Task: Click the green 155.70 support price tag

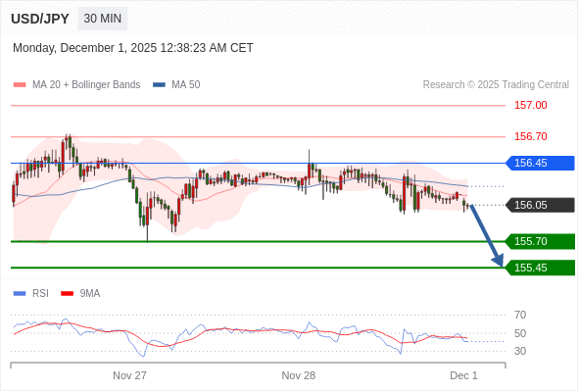Action: [540, 241]
